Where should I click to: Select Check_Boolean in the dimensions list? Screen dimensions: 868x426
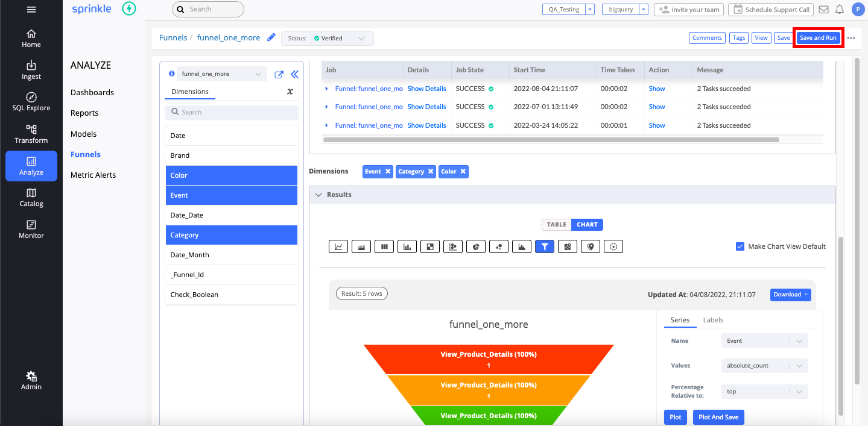(232, 295)
